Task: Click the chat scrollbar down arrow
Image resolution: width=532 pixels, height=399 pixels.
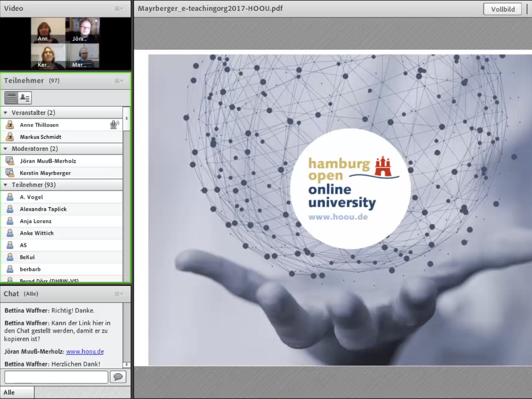Action: point(126,364)
